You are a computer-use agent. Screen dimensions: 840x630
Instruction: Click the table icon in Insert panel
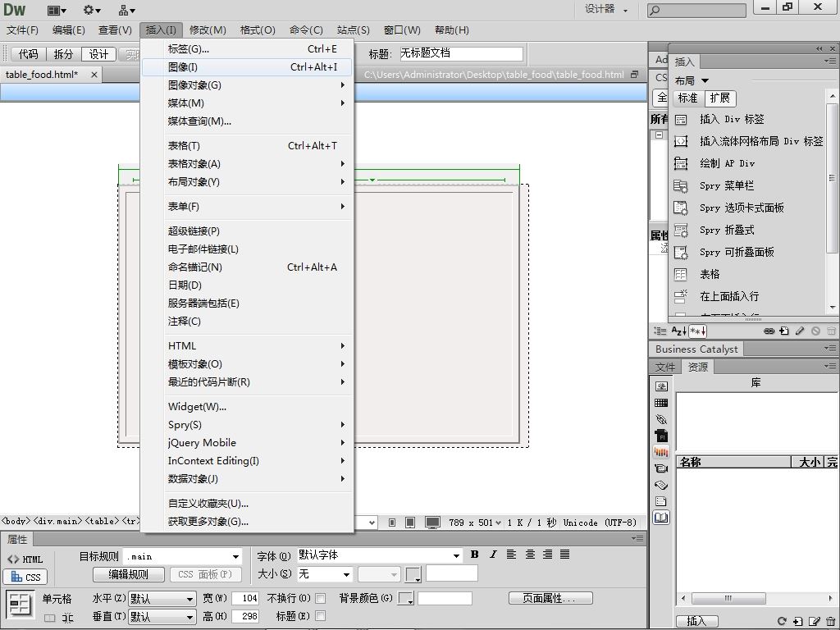680,274
